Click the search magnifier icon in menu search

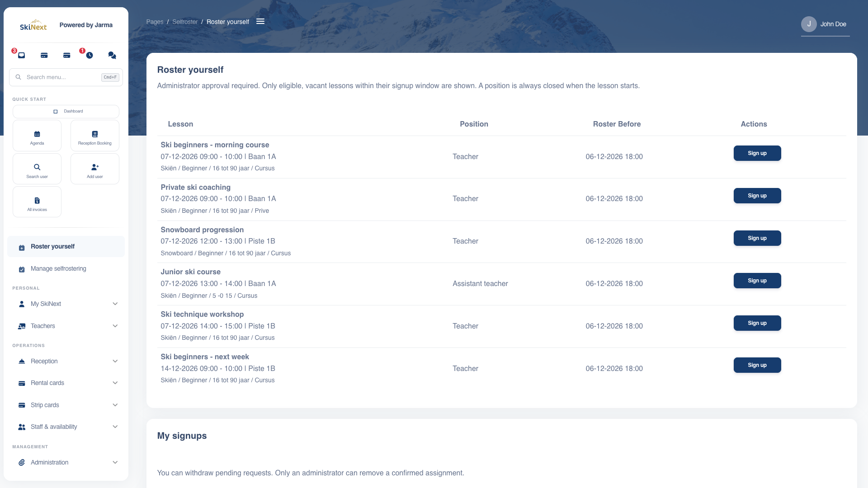[19, 77]
